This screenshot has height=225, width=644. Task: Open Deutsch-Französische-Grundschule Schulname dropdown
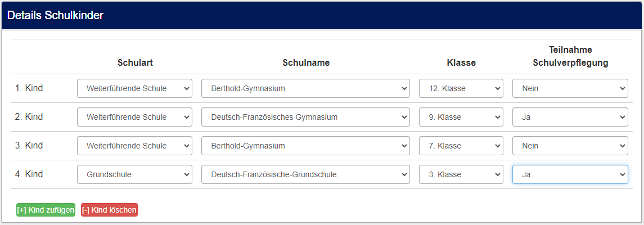(x=305, y=174)
